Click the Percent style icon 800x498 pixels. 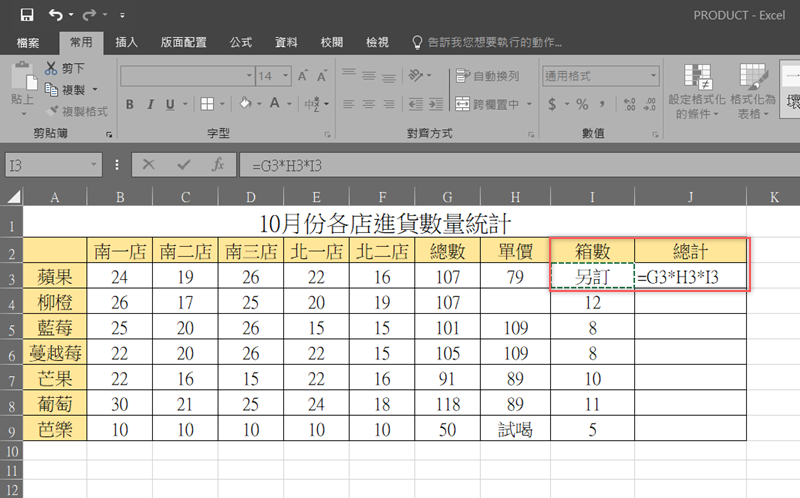click(x=580, y=103)
